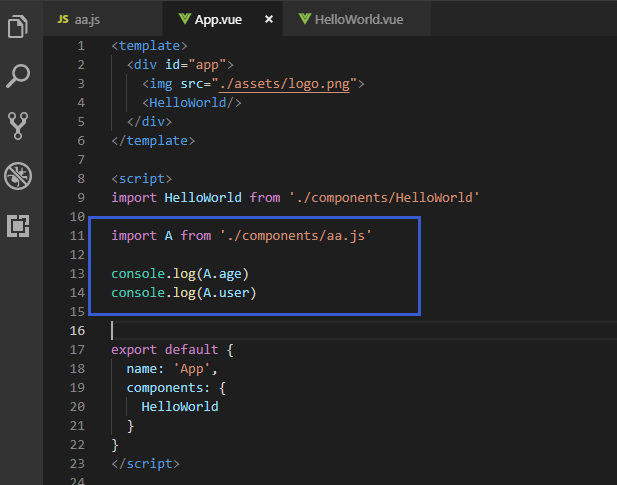This screenshot has width=617, height=485.
Task: Click the opening <template> tag
Action: click(x=149, y=46)
